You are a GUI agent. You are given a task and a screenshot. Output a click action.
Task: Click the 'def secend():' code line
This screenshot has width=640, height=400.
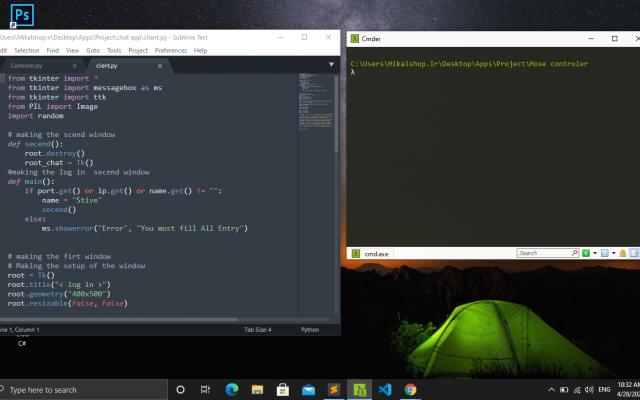(35, 144)
